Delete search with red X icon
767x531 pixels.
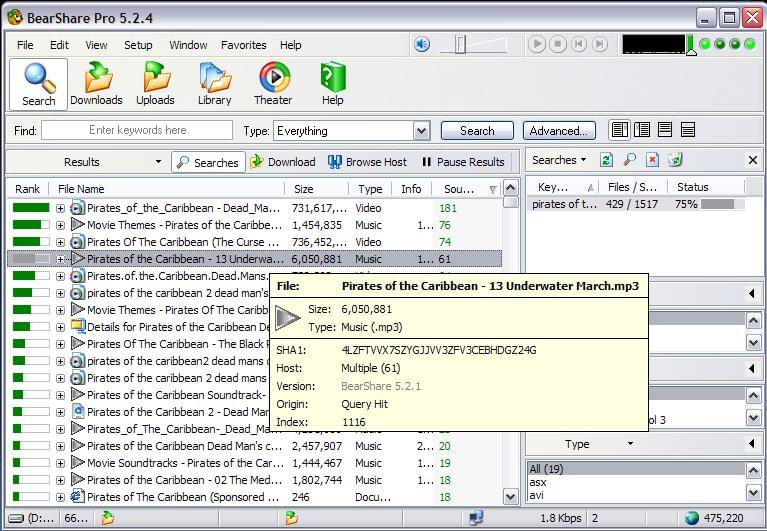coord(652,160)
